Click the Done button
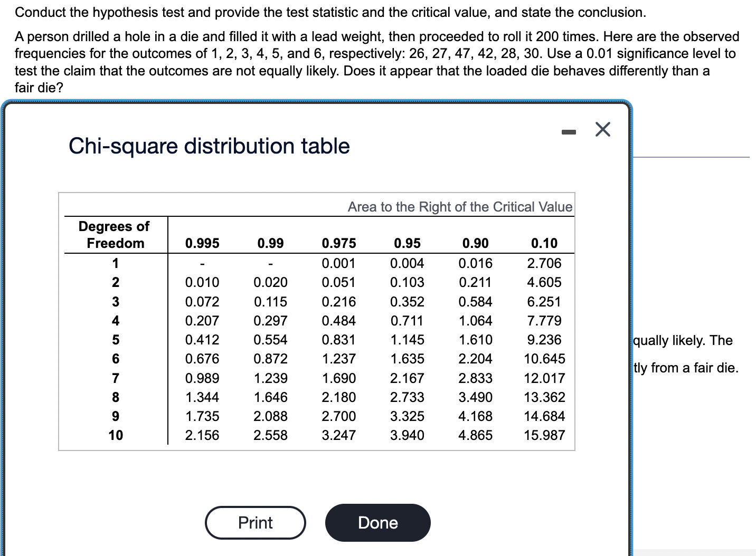This screenshot has height=556, width=756. (378, 523)
